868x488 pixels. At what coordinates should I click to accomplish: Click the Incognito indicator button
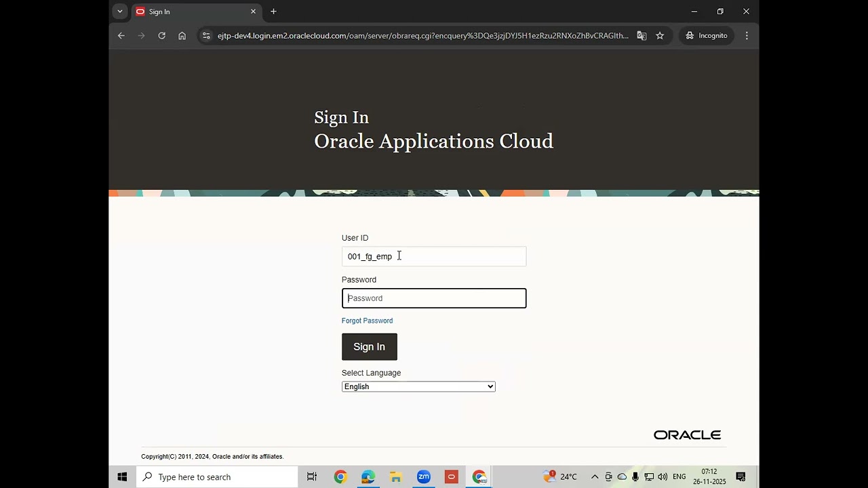point(707,35)
